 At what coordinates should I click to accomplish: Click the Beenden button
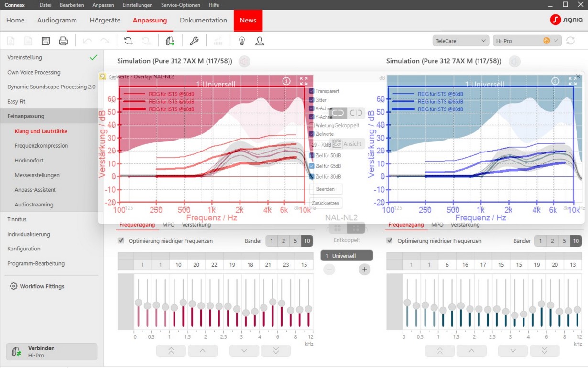[x=326, y=189]
